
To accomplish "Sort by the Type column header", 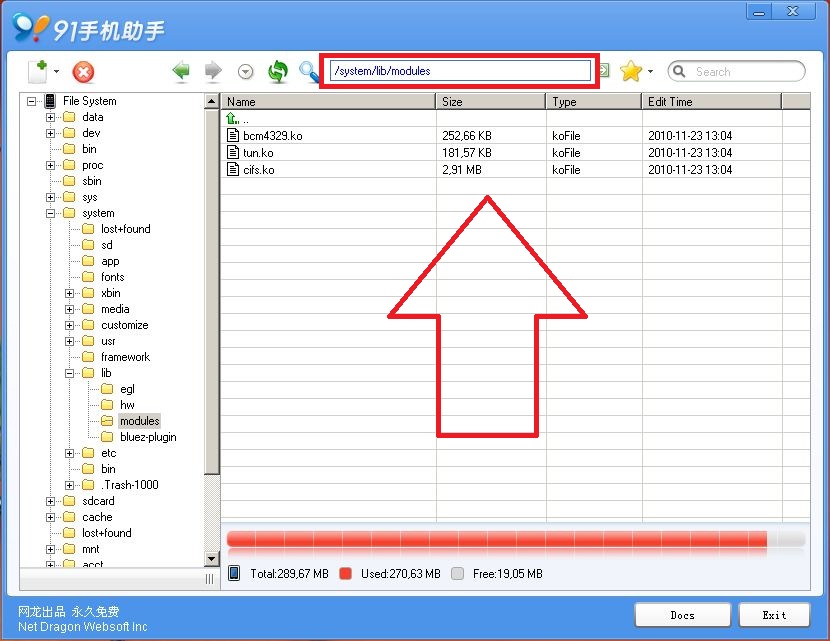I will (x=594, y=102).
